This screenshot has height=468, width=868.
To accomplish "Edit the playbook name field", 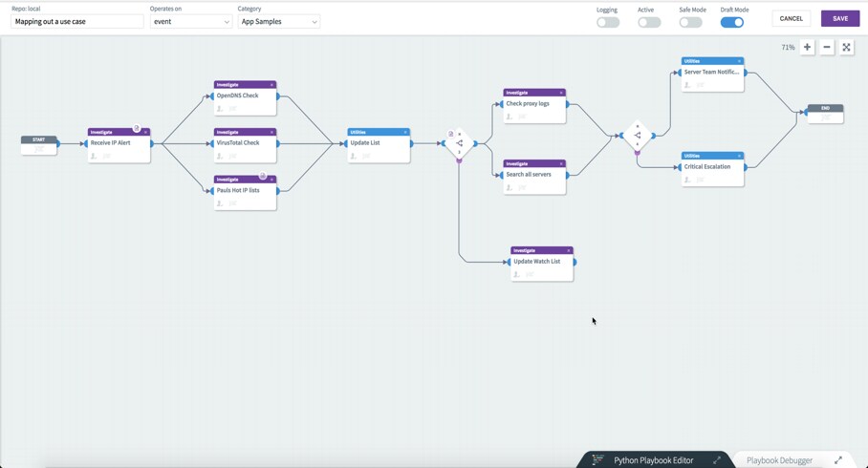I will point(76,22).
